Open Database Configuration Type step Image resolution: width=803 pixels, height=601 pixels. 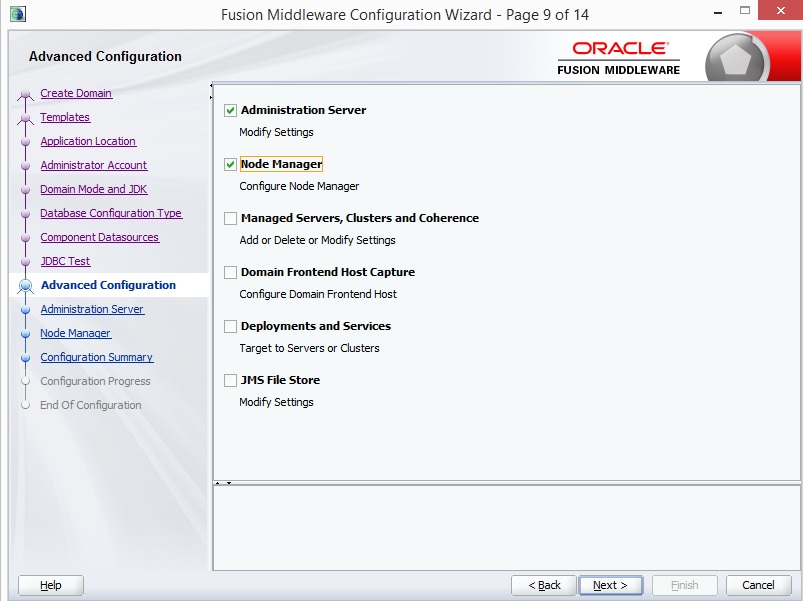(x=111, y=213)
